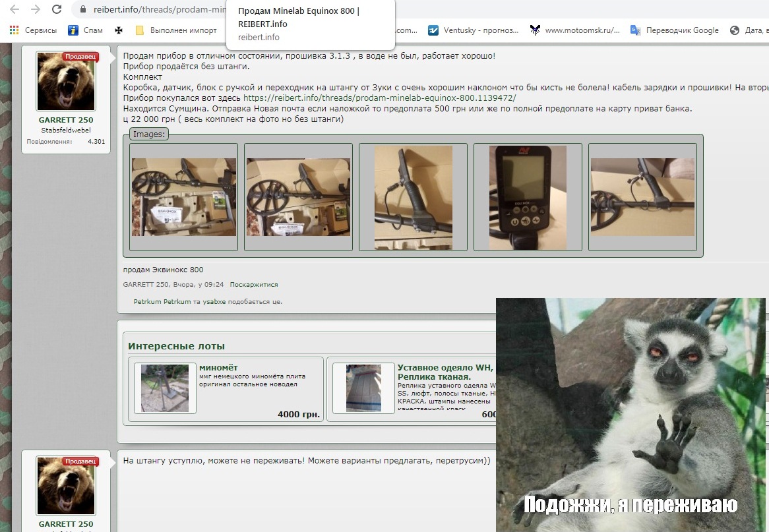769x532 pixels.
Task: Open GARRETT 250 avatar in second post
Action: point(66,486)
